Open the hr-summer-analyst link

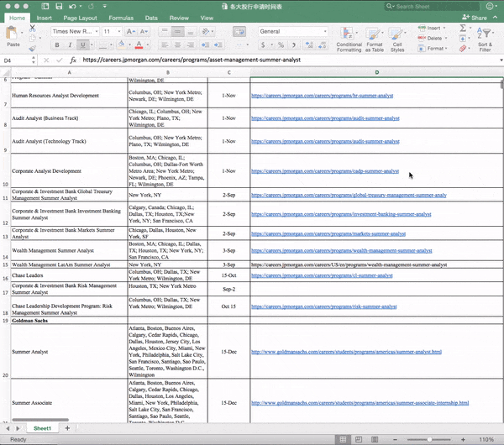pyautogui.click(x=322, y=96)
